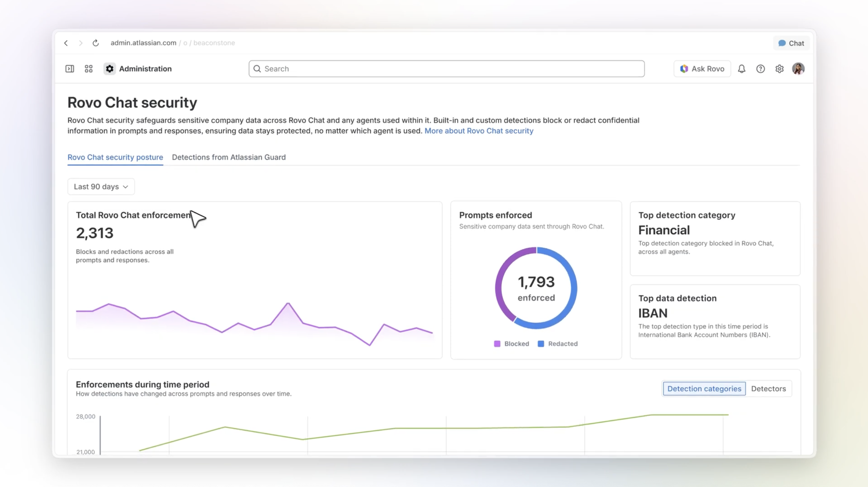Viewport: 868px width, 487px height.
Task: Click the 28,000 axis label
Action: [85, 416]
